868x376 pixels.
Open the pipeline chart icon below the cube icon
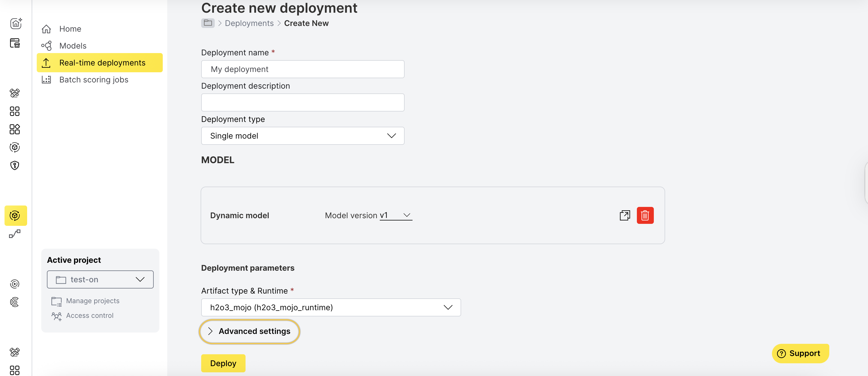[15, 234]
